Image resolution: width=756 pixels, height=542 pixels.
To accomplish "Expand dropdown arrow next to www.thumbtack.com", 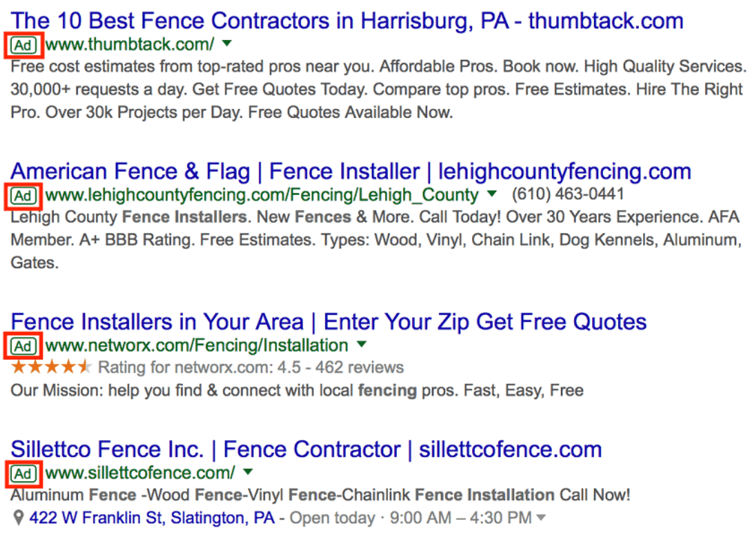I will pos(227,45).
